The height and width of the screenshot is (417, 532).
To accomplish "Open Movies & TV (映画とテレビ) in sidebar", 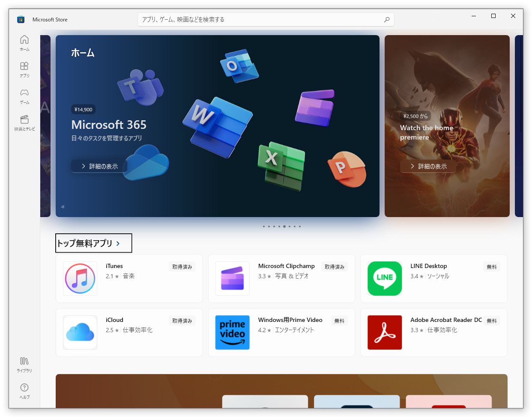I will (24, 122).
